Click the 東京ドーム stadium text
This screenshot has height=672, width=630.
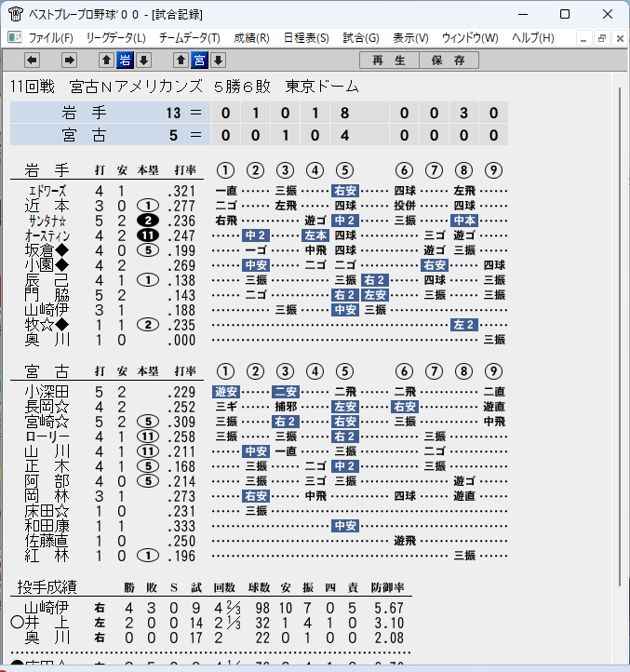(322, 87)
